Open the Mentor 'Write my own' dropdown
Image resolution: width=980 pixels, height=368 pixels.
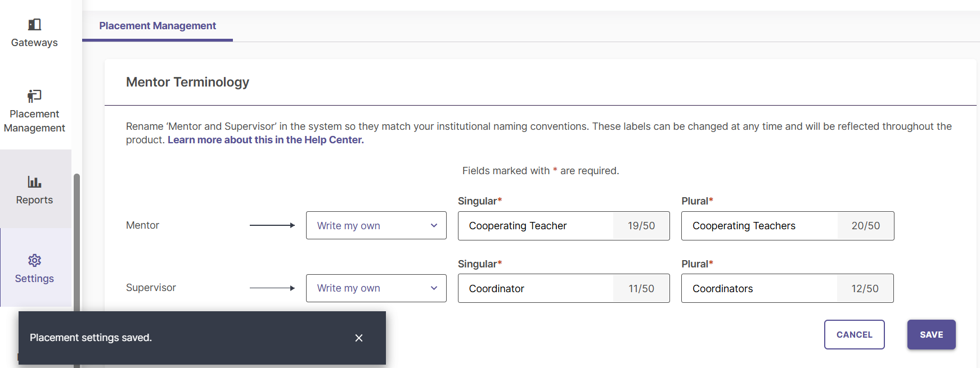(x=376, y=225)
